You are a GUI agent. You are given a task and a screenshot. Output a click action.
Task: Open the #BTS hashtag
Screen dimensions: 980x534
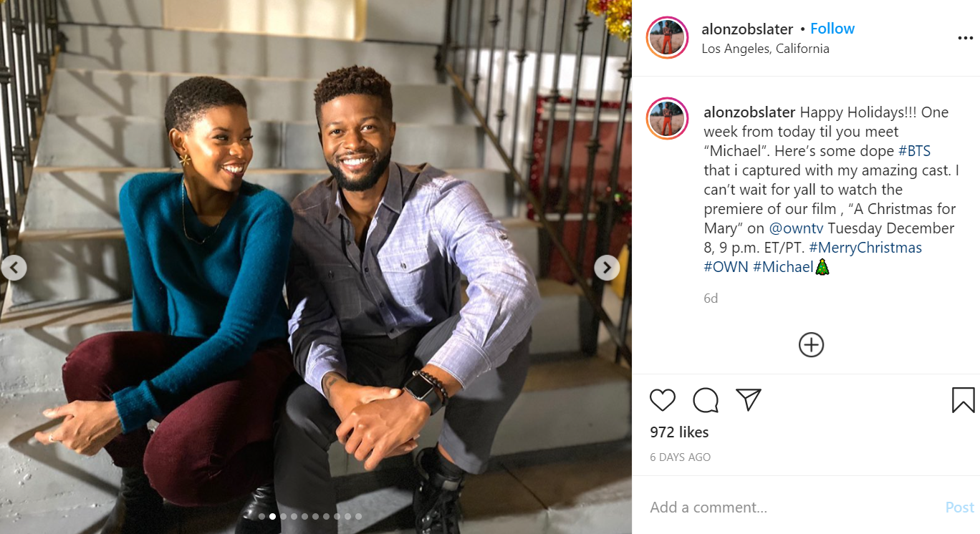coord(914,151)
